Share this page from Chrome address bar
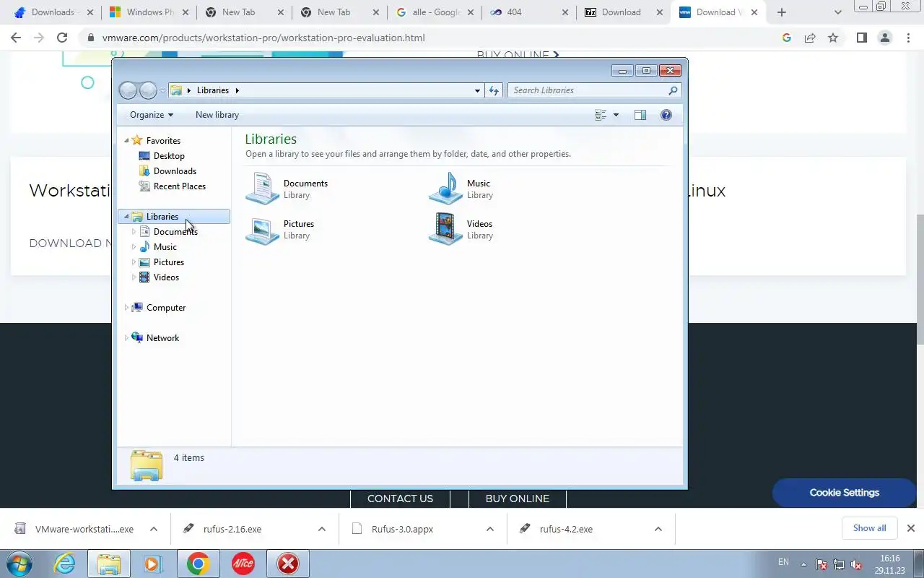This screenshot has height=578, width=924. [810, 38]
